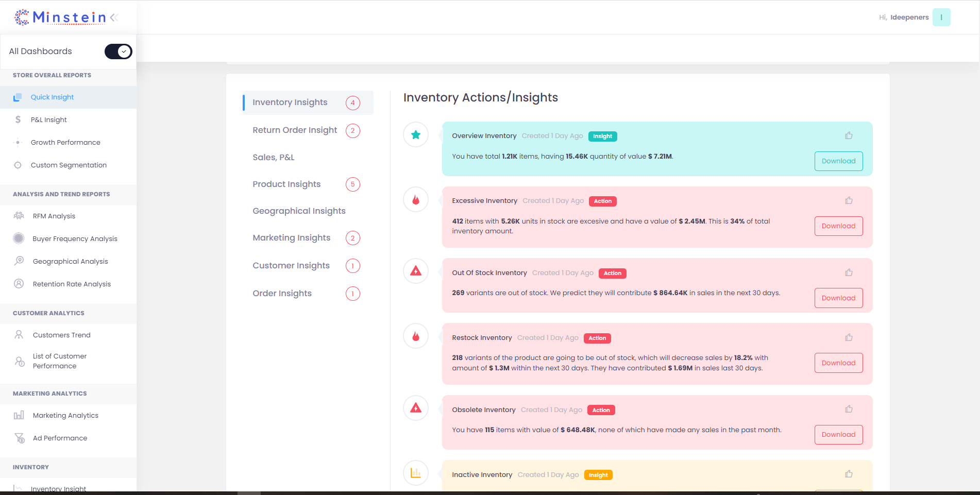Download the Overview Inventory report
The image size is (980, 495).
[838, 161]
